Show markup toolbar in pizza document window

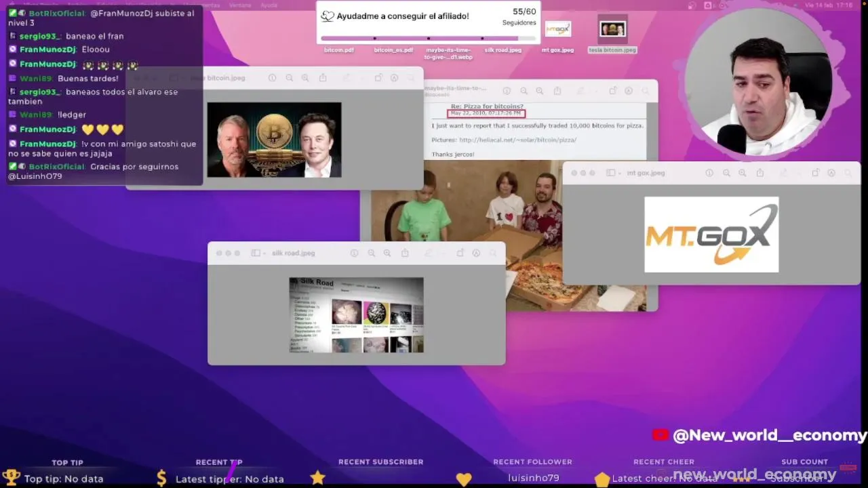(x=629, y=91)
